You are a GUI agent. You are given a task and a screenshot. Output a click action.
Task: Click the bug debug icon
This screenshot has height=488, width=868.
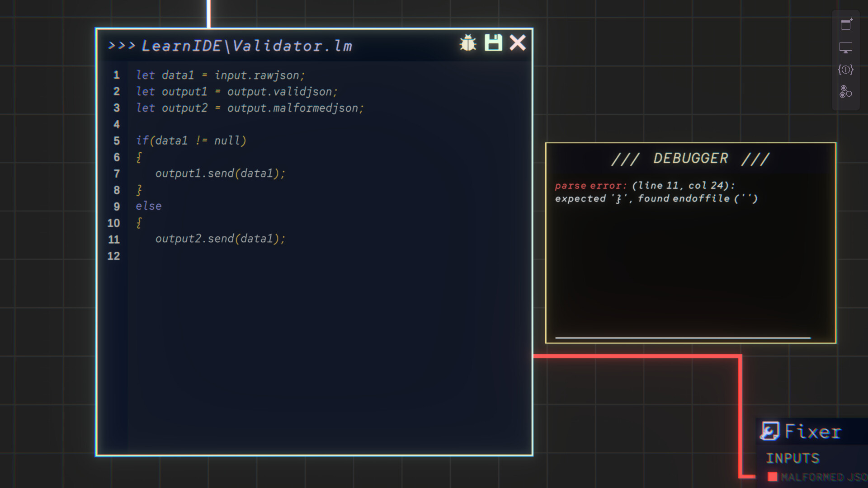(468, 43)
